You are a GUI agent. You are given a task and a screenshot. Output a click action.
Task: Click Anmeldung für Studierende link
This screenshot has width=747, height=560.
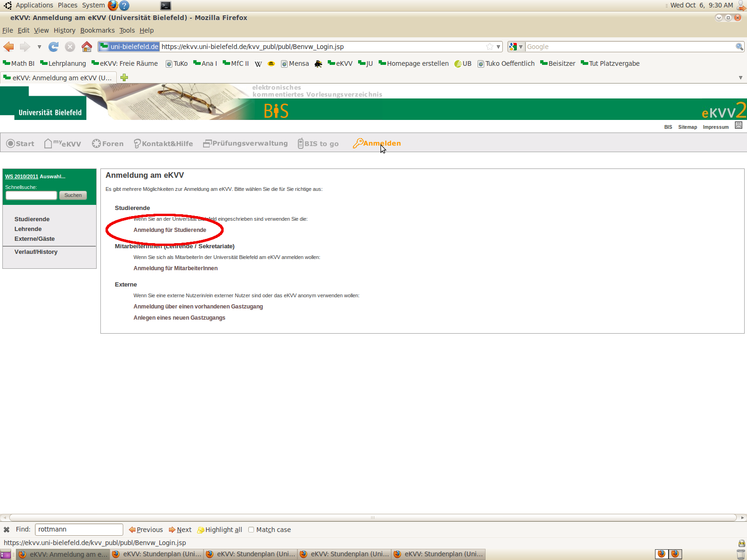[170, 230]
